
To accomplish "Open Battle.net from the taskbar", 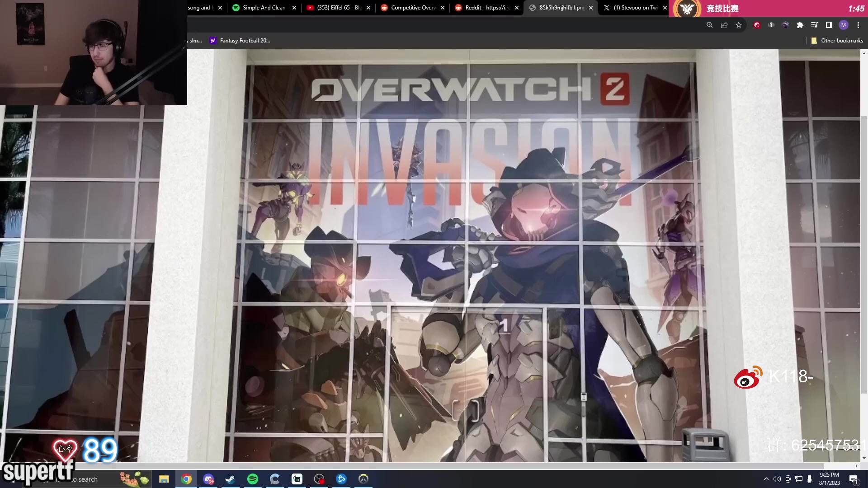I will (341, 479).
